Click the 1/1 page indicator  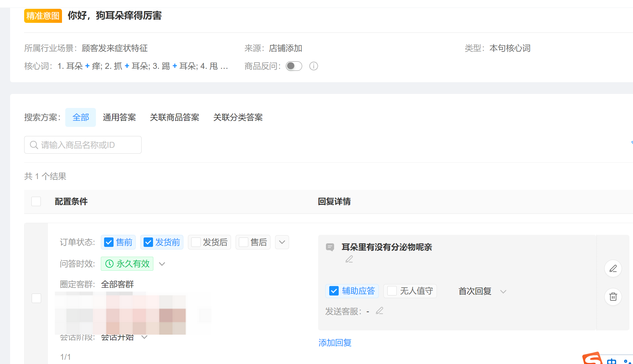pyautogui.click(x=65, y=357)
